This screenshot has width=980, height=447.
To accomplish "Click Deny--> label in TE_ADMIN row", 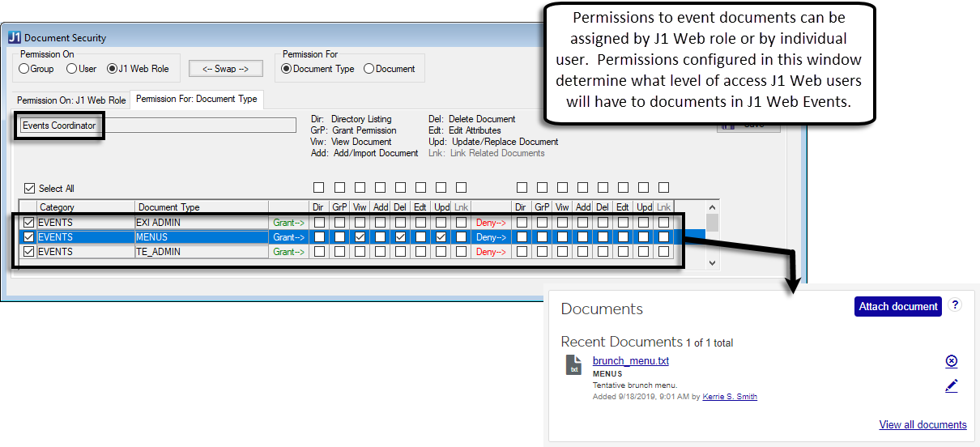I will coord(492,252).
